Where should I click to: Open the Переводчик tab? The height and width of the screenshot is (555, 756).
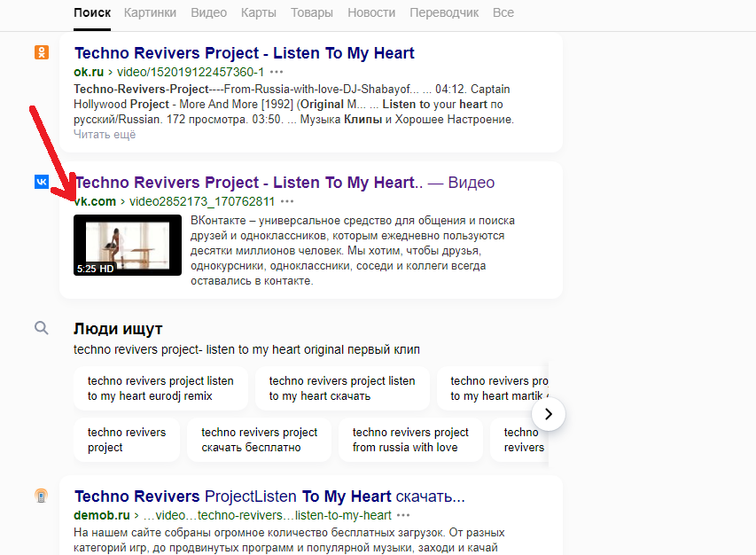[444, 12]
